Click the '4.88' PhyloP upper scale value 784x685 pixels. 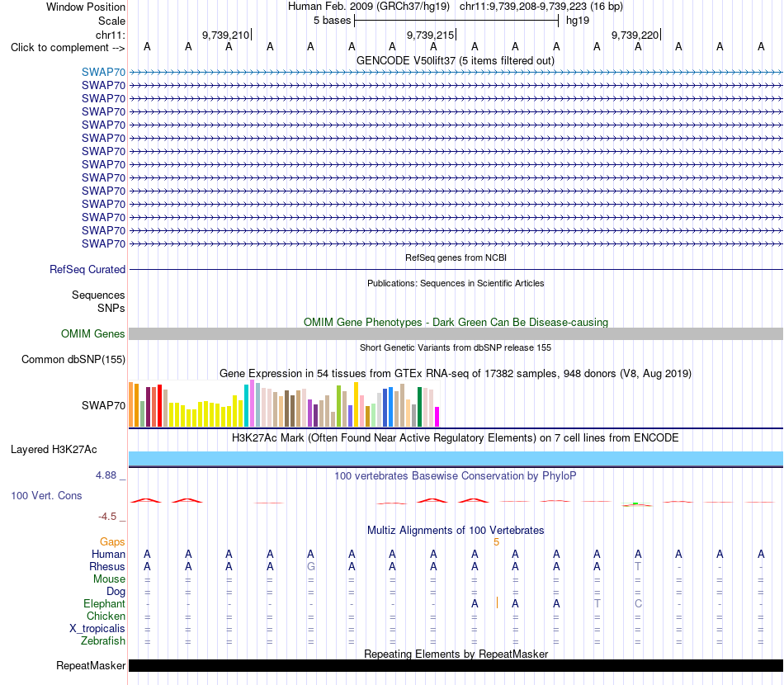106,475
